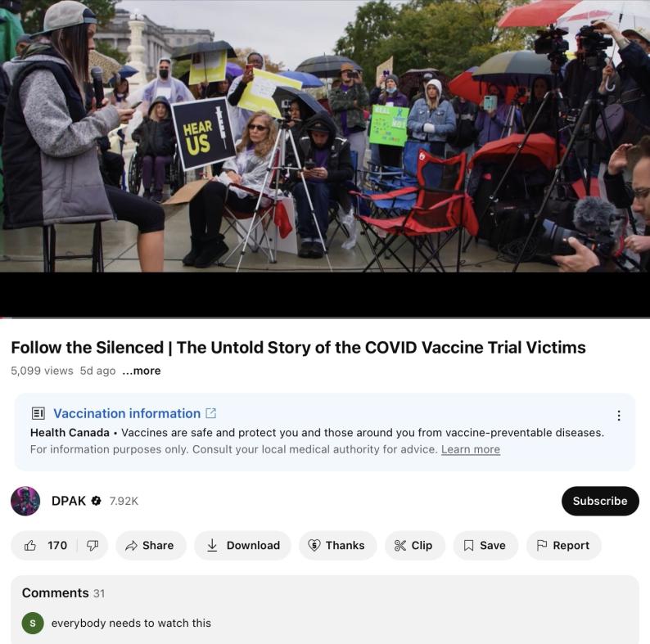
Task: Click the article icon in info panel
Action: coord(38,413)
